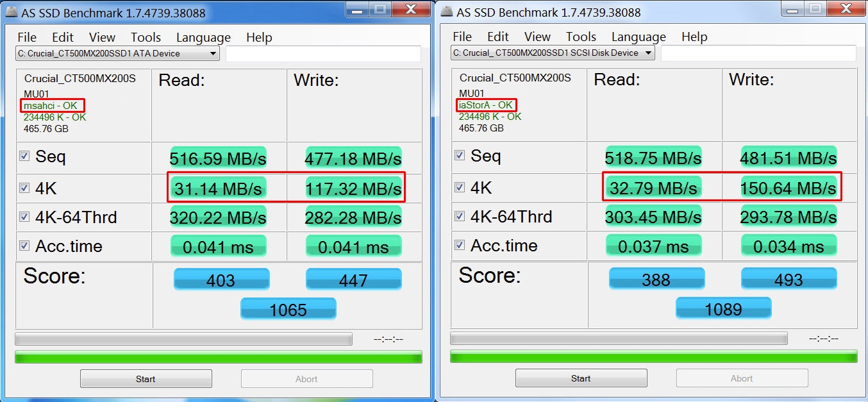This screenshot has height=402, width=868.
Task: Uncheck the Seq test on the left window
Action: [x=23, y=156]
